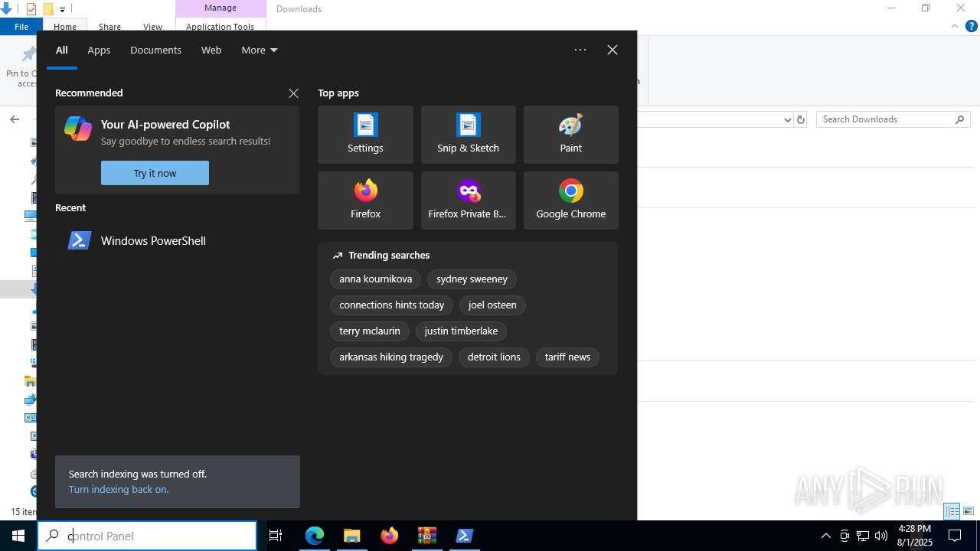Open Explorer Help button
This screenshot has height=551, width=980.
click(972, 26)
